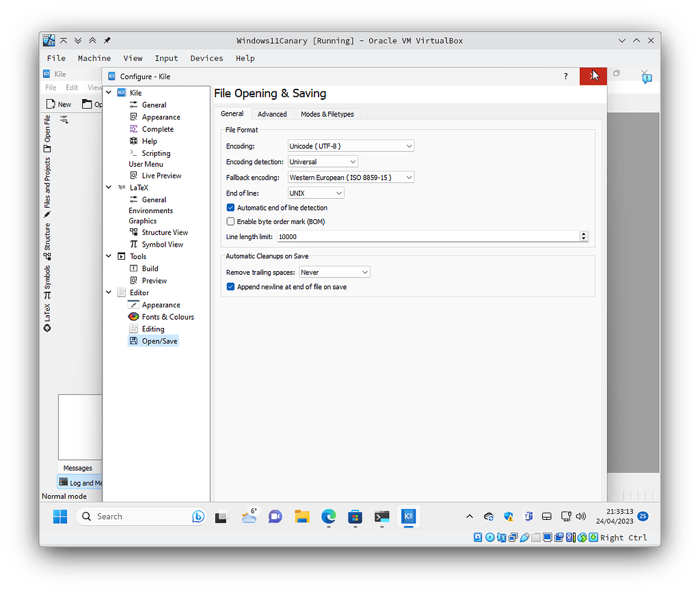Uncheck append newline at end of file

coord(230,287)
